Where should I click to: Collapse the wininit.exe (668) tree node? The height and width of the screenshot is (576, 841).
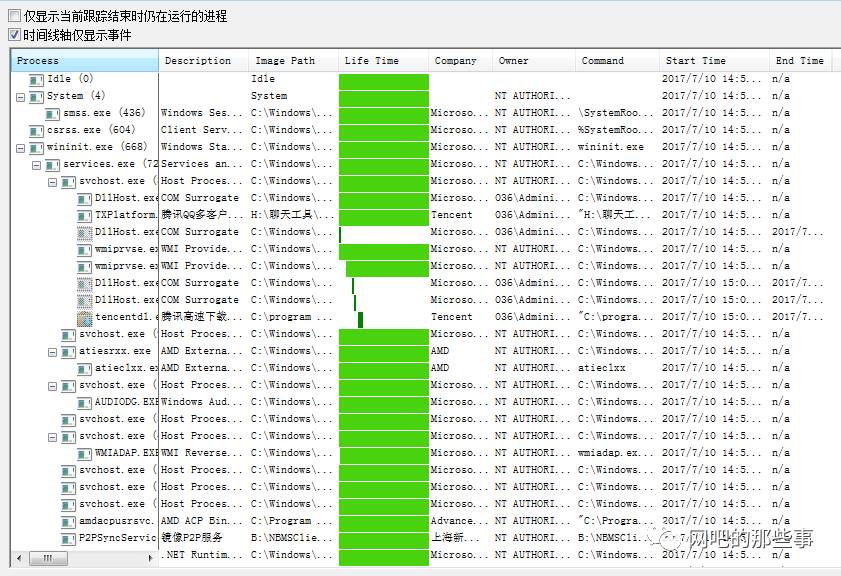coord(21,147)
